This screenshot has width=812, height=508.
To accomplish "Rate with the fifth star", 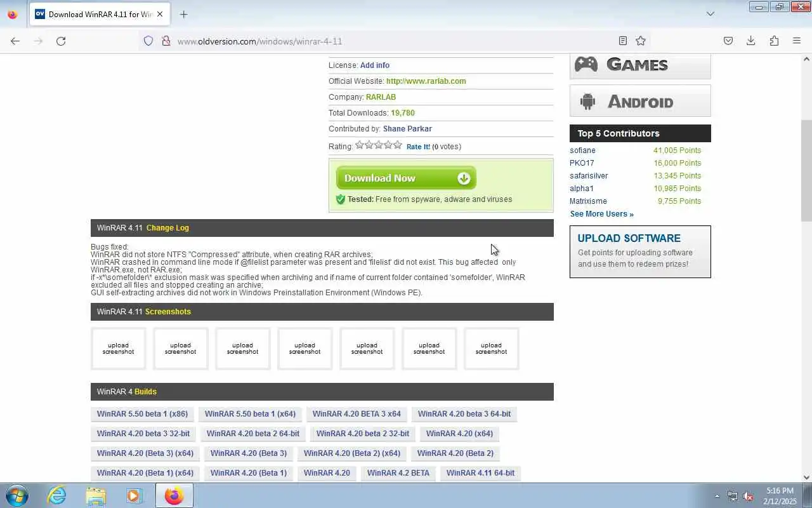I will 398,145.
